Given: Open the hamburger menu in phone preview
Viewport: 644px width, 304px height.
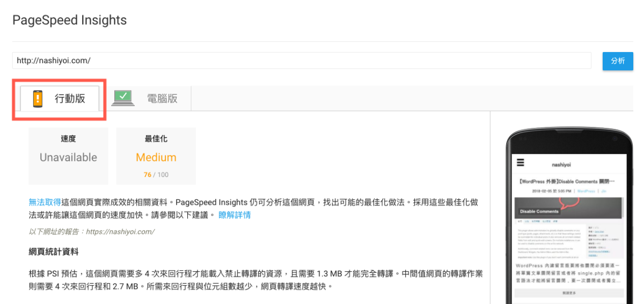Looking at the screenshot, I should click(520, 162).
